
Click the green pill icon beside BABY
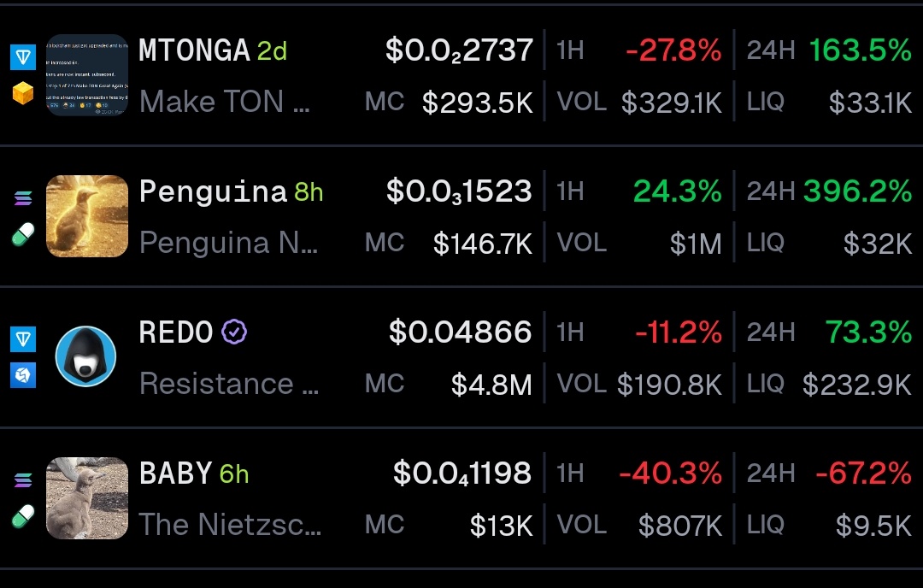click(23, 517)
